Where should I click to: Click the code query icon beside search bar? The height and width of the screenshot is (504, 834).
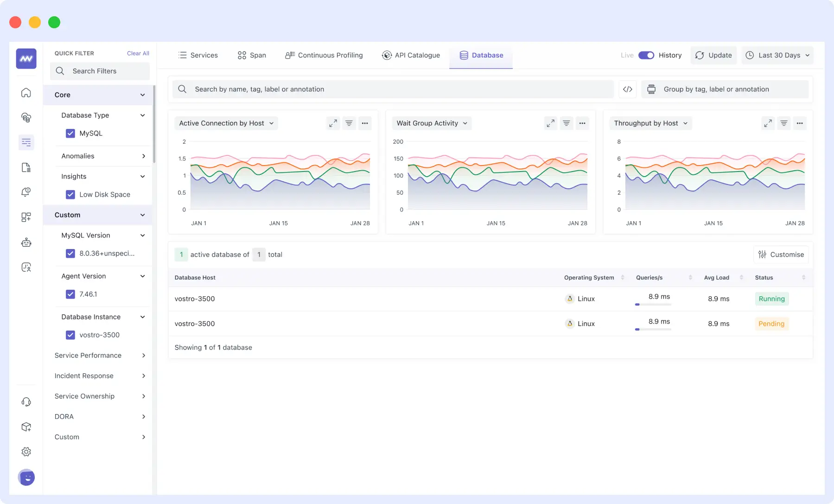[628, 89]
